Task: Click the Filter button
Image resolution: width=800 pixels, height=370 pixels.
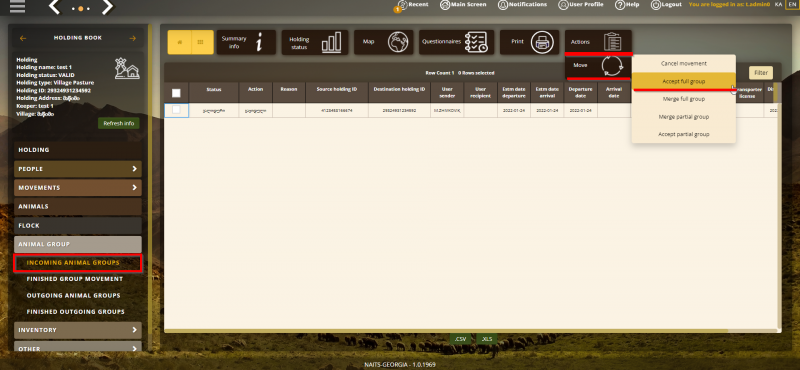Action: pos(761,72)
